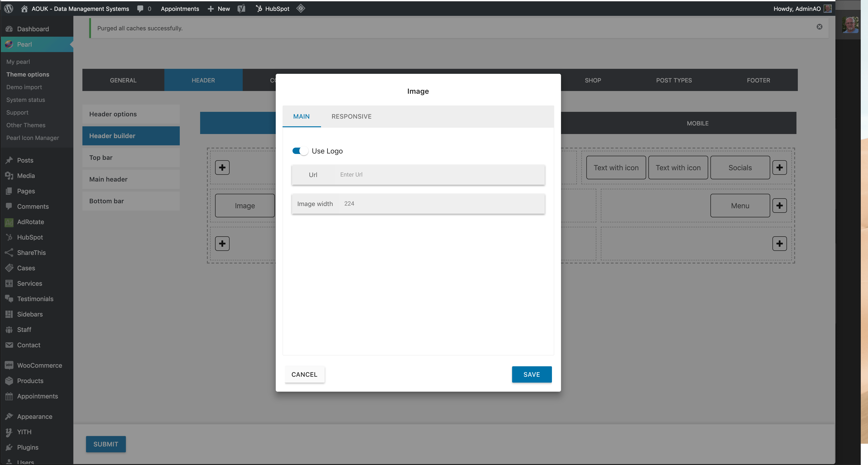The image size is (868, 465).
Task: Click the plus icon next to Socials
Action: (x=779, y=168)
